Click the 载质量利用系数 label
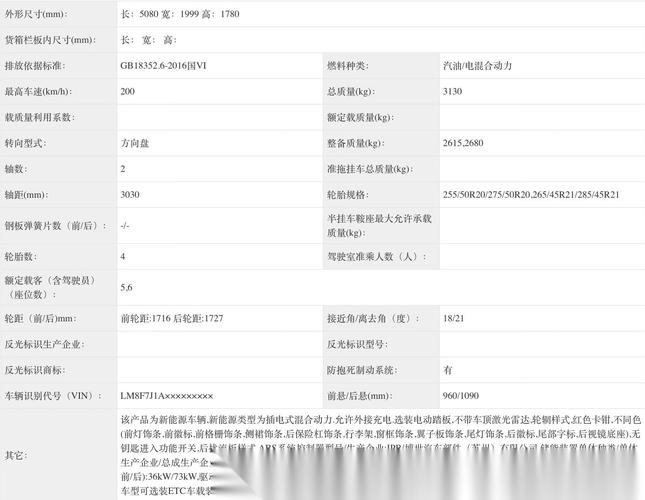The width and height of the screenshot is (645, 500). (x=40, y=117)
